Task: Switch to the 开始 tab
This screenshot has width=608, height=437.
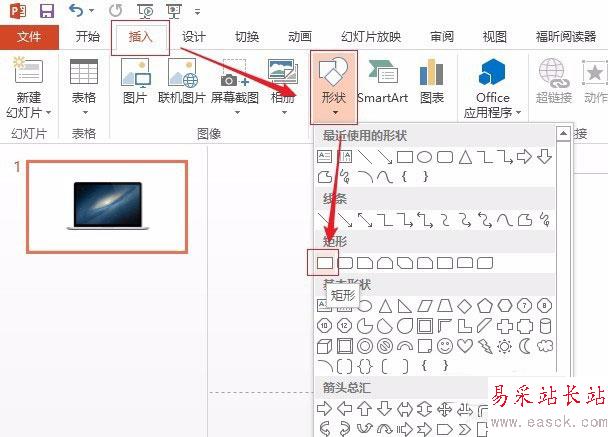Action: click(x=88, y=37)
